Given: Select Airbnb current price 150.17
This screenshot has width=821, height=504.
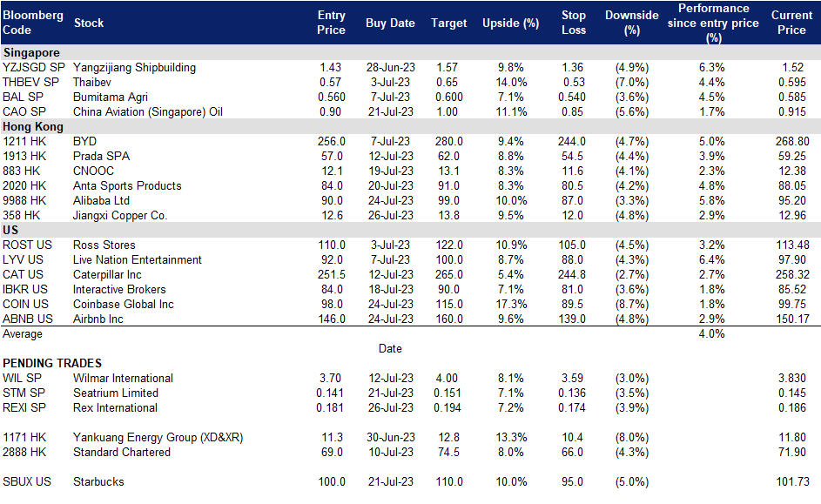Looking at the screenshot, I should click(x=792, y=319).
